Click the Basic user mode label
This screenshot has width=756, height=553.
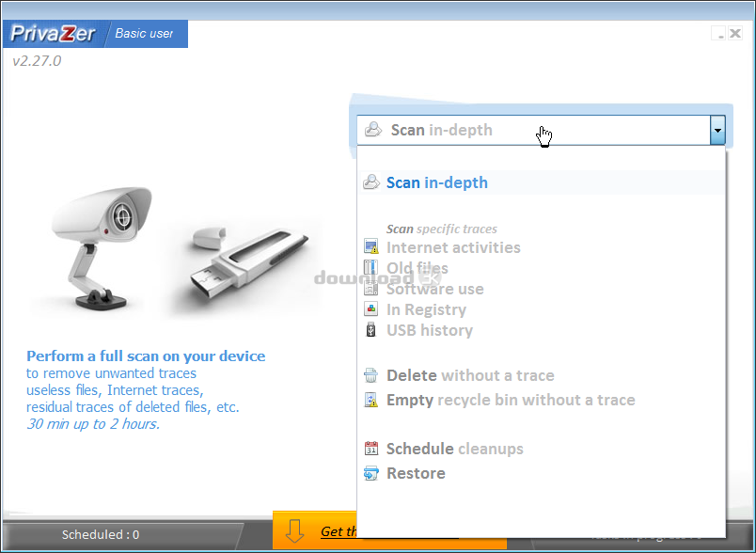tap(144, 34)
